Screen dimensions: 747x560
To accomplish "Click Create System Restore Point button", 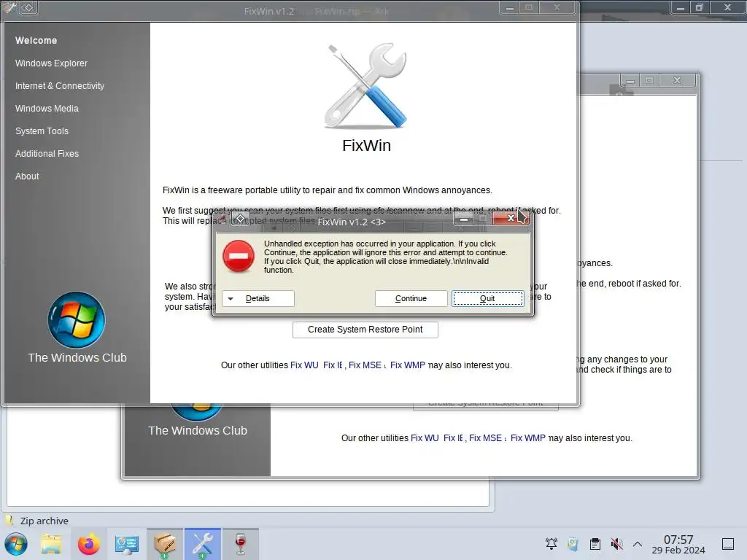I will coord(365,330).
